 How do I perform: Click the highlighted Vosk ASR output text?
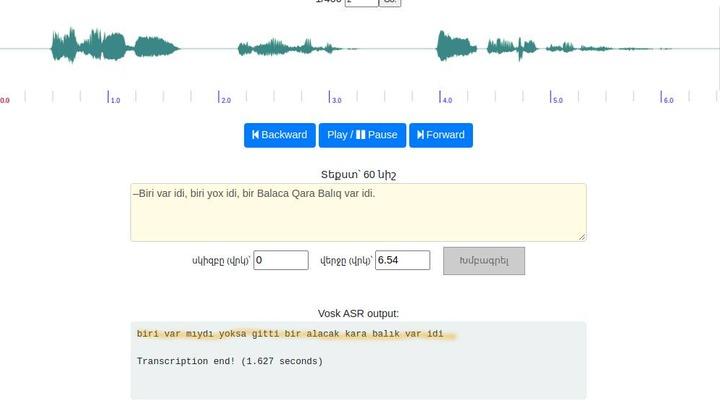pos(290,334)
